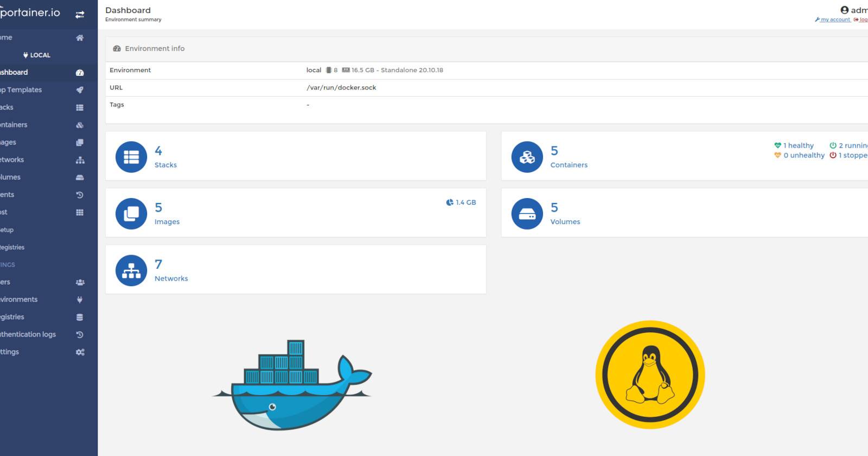Viewport: 868px width, 456px height.
Task: Click the Dashboard page title
Action: tap(128, 10)
